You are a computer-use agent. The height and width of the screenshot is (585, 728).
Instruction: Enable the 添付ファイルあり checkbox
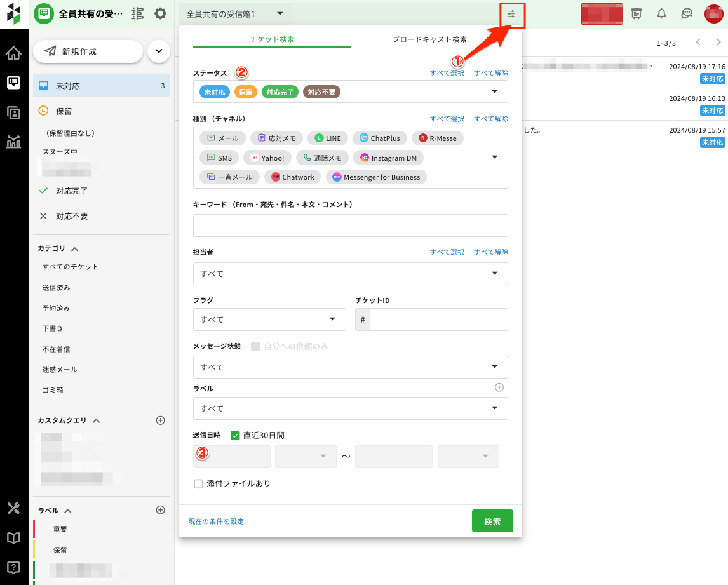tap(198, 484)
